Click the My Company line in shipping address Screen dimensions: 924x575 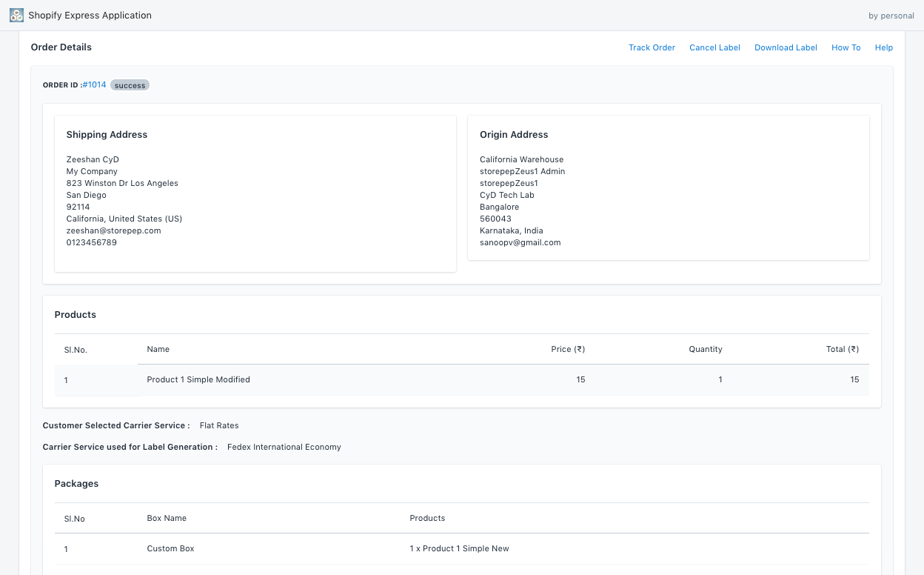(92, 171)
